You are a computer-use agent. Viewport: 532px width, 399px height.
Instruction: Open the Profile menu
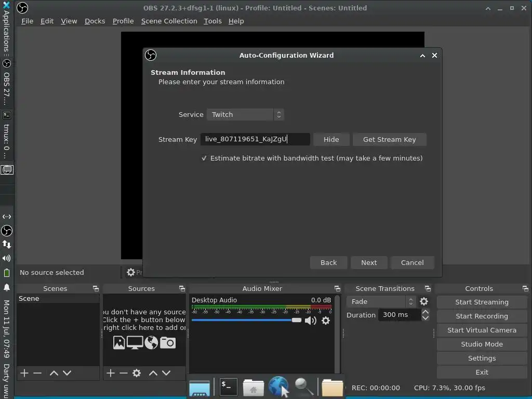click(123, 21)
